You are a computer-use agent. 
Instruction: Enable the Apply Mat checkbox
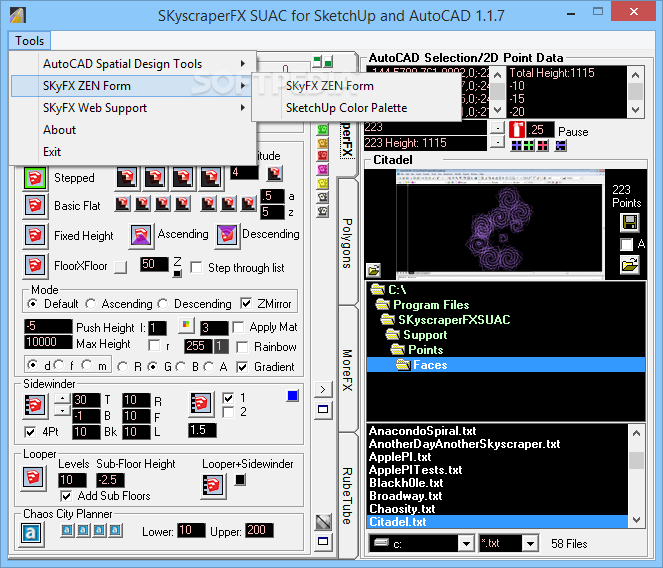[x=238, y=327]
